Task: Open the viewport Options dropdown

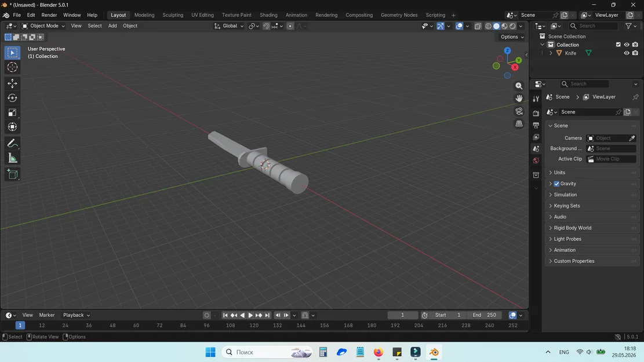Action: click(512, 37)
